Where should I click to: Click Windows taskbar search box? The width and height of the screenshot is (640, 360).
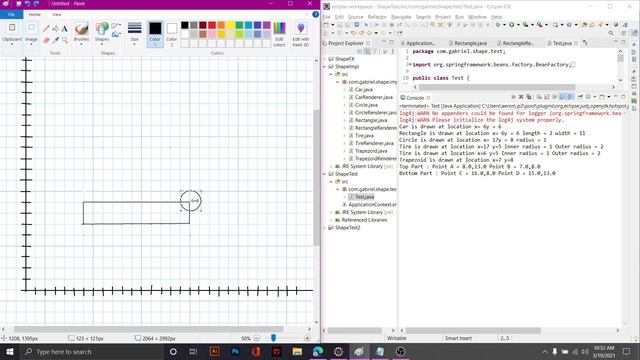(x=91, y=351)
